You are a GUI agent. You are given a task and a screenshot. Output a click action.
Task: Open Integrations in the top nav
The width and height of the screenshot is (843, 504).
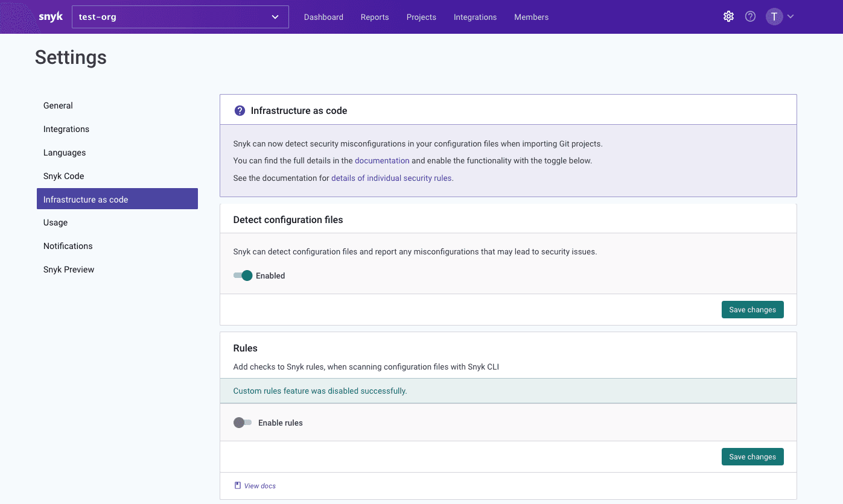coord(475,17)
